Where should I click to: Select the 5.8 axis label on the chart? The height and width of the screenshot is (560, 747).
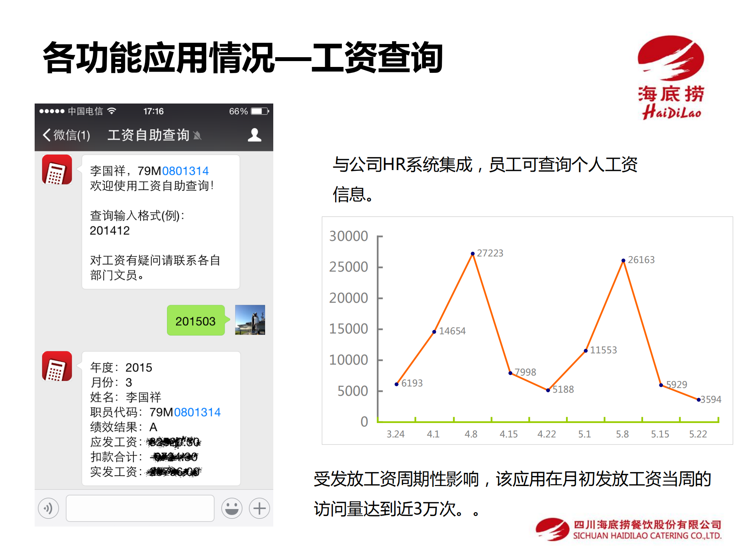[622, 434]
